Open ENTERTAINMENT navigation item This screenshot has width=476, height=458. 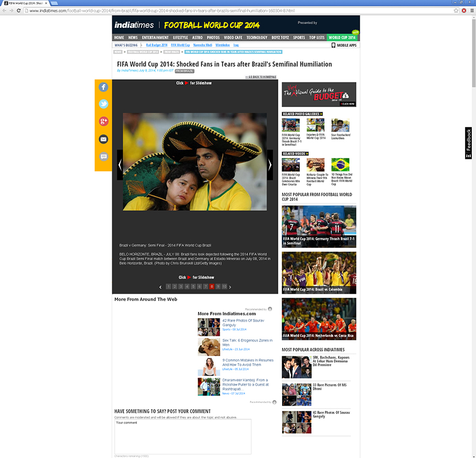pyautogui.click(x=155, y=38)
